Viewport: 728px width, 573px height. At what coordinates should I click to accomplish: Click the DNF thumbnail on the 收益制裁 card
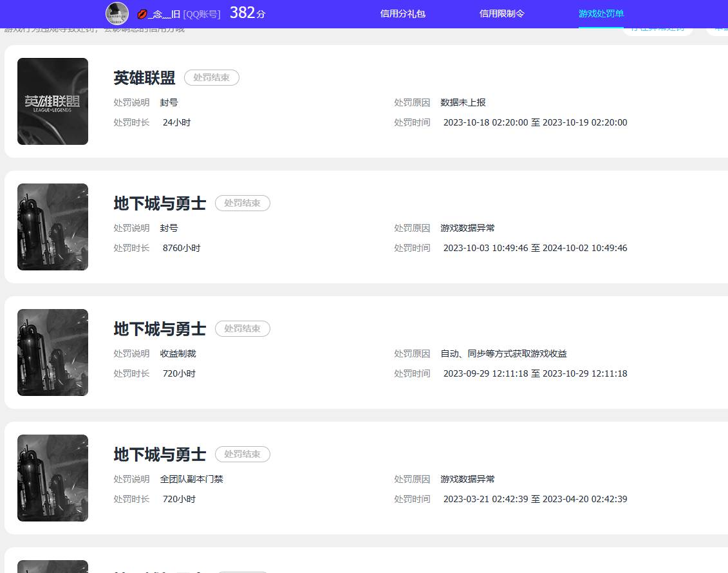coord(52,352)
